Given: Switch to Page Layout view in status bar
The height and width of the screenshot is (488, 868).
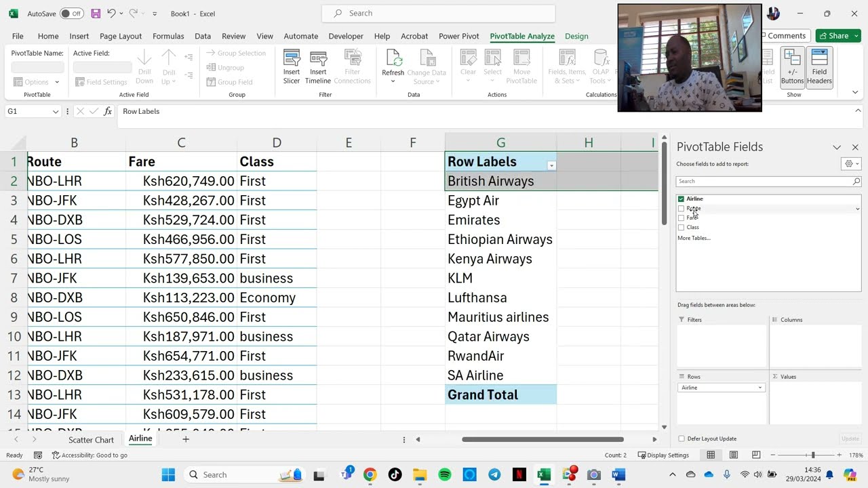Looking at the screenshot, I should (x=733, y=455).
